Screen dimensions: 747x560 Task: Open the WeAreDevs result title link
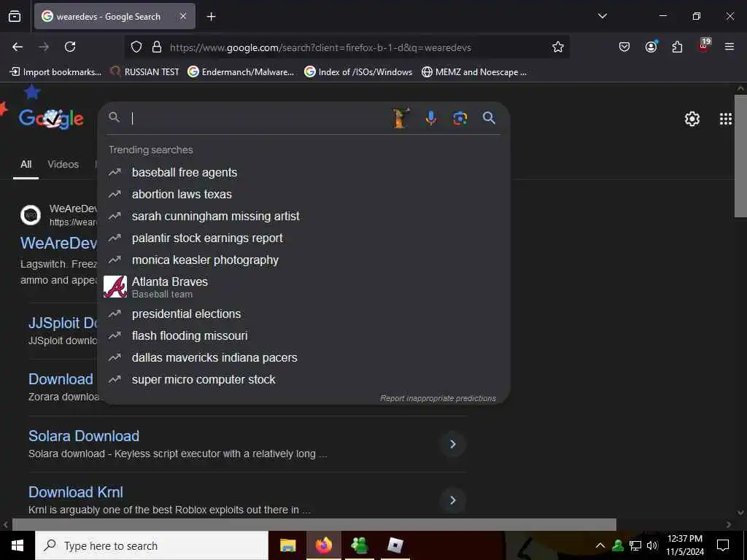tap(58, 243)
